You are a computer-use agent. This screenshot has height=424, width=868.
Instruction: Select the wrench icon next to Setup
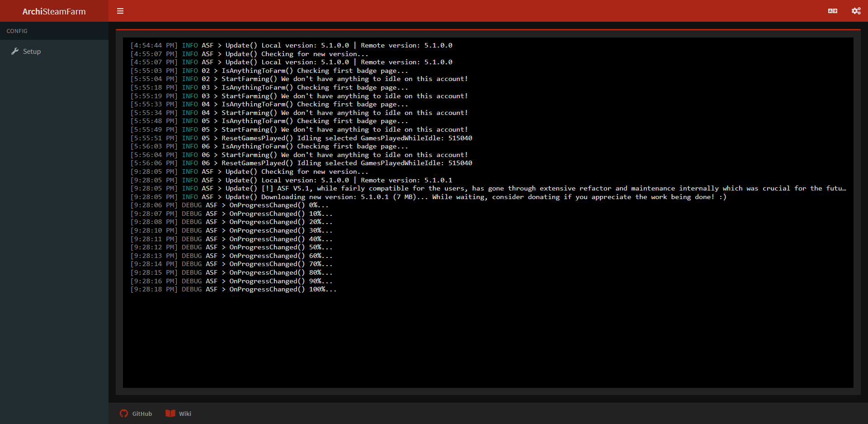pos(15,51)
